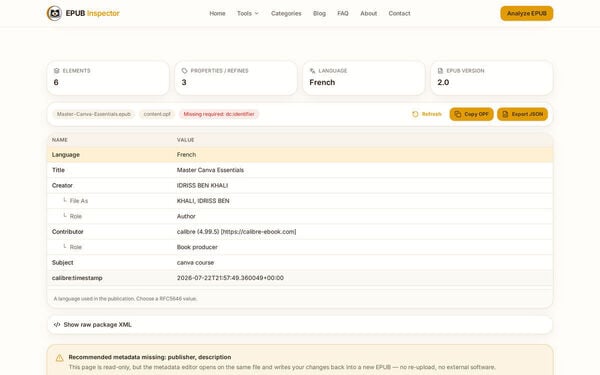Image resolution: width=600 pixels, height=375 pixels.
Task: Select the Creator row name
Action: (62, 186)
